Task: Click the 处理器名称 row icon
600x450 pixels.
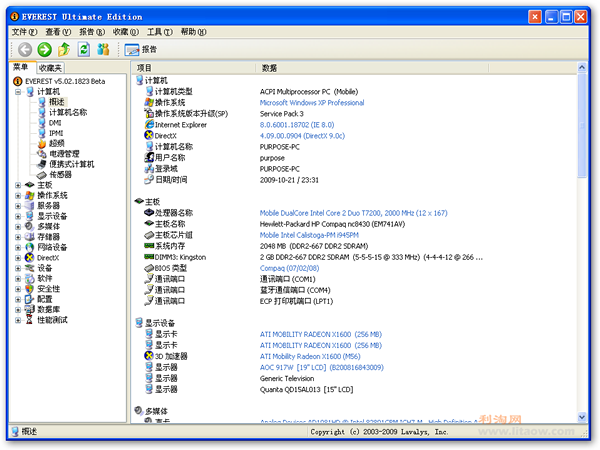Action: click(149, 212)
